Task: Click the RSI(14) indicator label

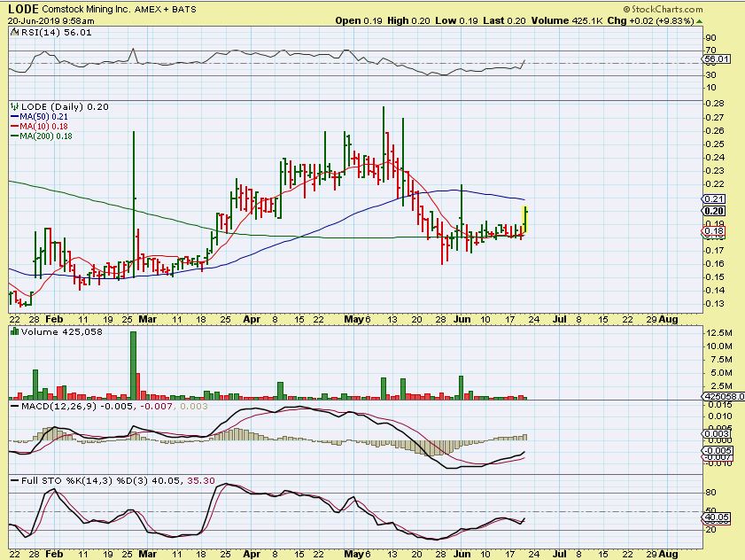Action: coord(34,30)
